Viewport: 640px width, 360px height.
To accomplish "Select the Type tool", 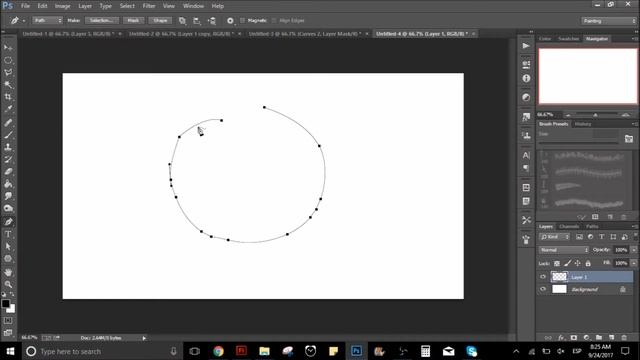I will coord(8,234).
